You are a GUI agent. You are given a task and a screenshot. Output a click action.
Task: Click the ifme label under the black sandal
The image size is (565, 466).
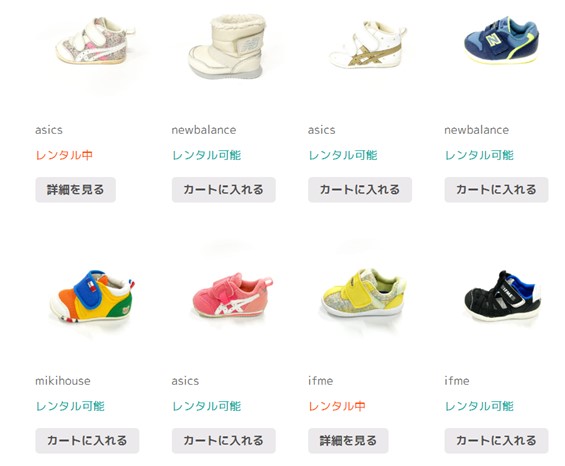457,381
